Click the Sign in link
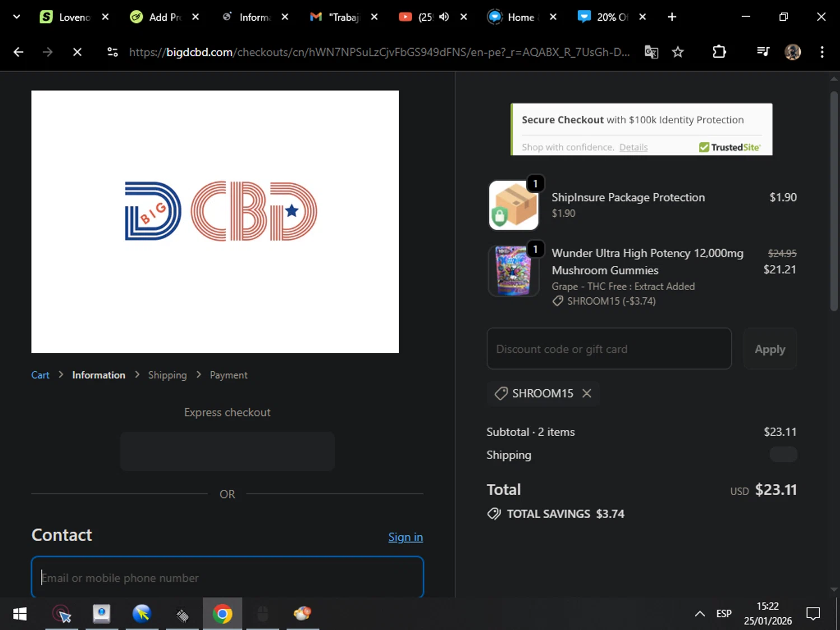Viewport: 840px width, 630px height. [405, 537]
